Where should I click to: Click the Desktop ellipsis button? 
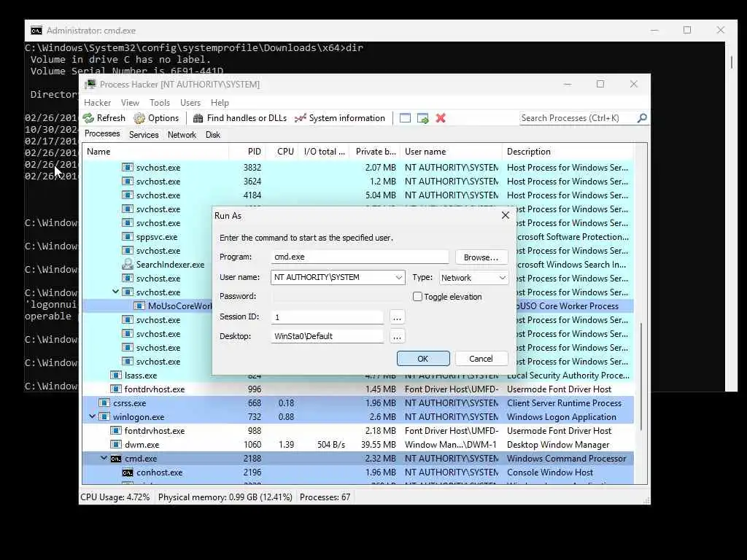397,337
